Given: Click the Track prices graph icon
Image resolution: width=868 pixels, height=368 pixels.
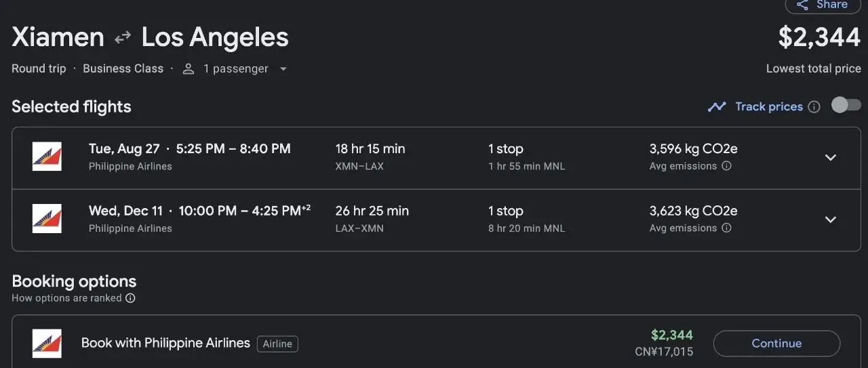Looking at the screenshot, I should (717, 106).
